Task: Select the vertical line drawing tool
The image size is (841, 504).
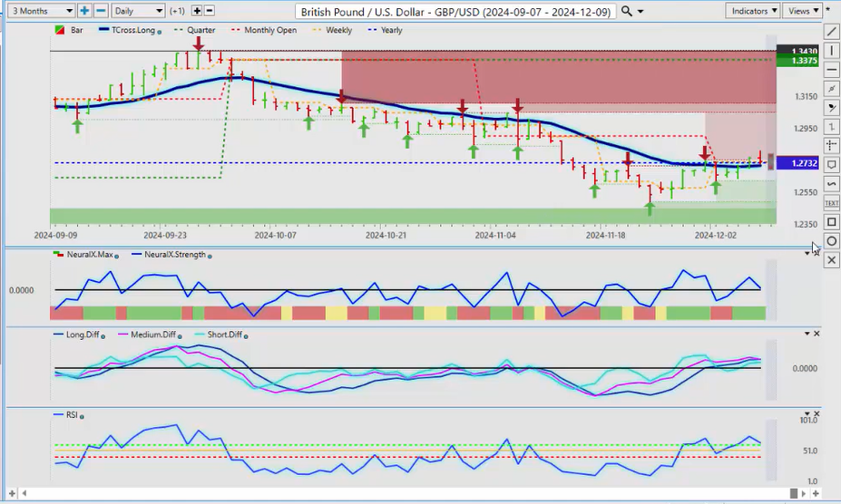Action: 832,50
